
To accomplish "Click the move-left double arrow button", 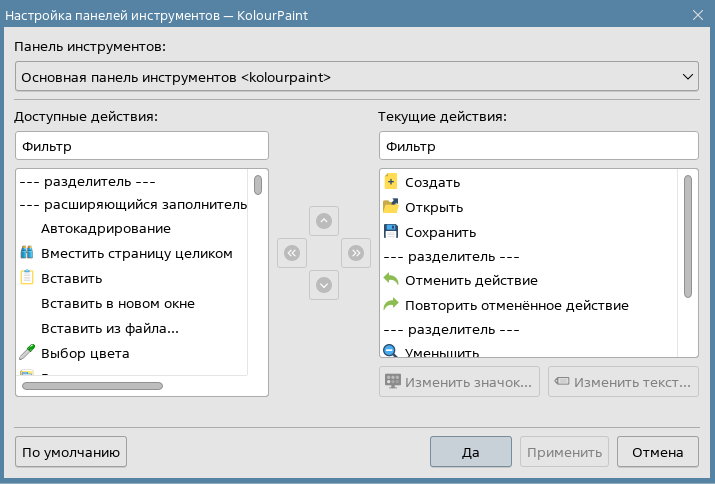I will 291,253.
